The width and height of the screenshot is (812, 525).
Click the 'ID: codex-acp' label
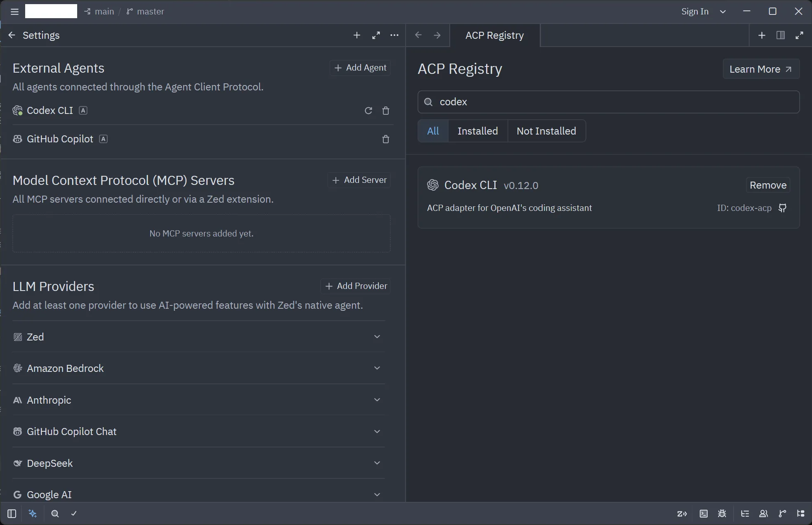point(744,208)
